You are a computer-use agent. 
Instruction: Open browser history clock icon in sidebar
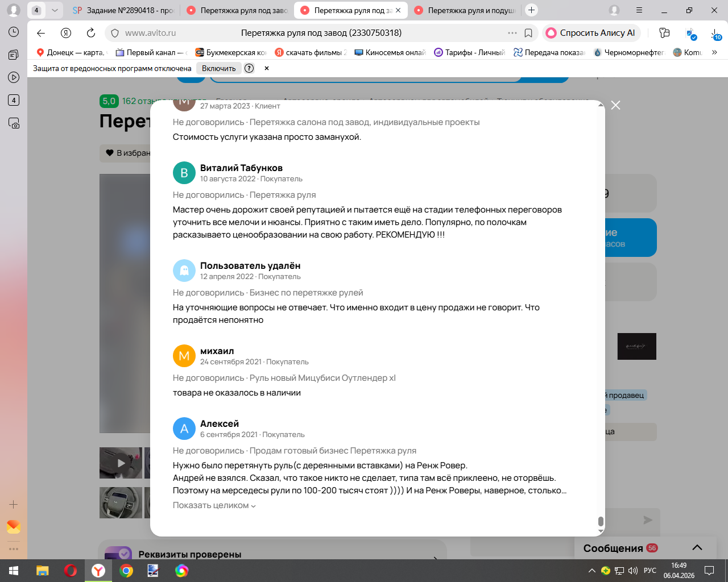point(14,32)
